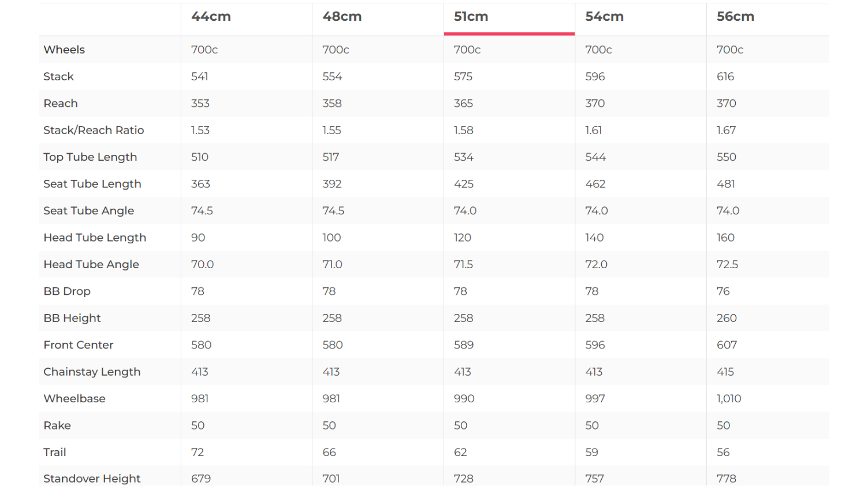Select the 48cm size column header
This screenshot has height=489, width=868.
coord(342,17)
